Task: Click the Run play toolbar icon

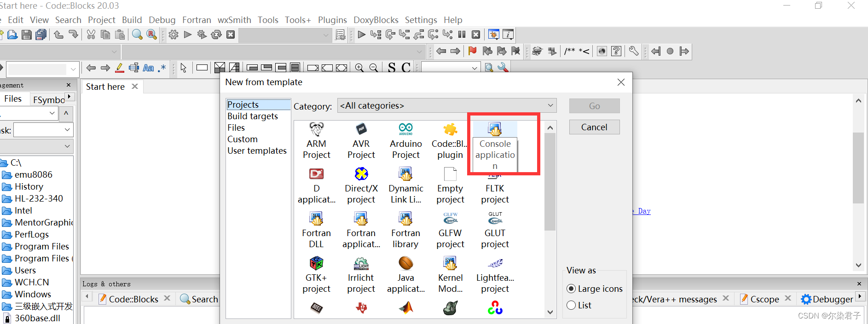Action: pos(187,35)
